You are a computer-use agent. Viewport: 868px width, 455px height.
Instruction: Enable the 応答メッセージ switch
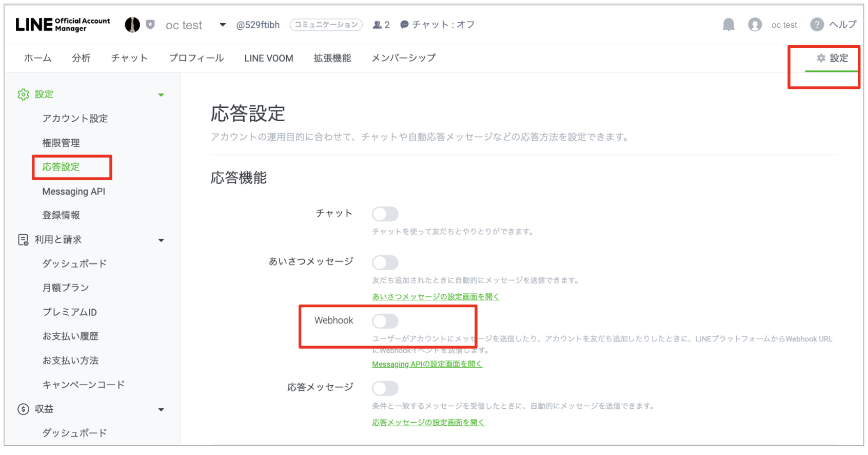pos(385,388)
